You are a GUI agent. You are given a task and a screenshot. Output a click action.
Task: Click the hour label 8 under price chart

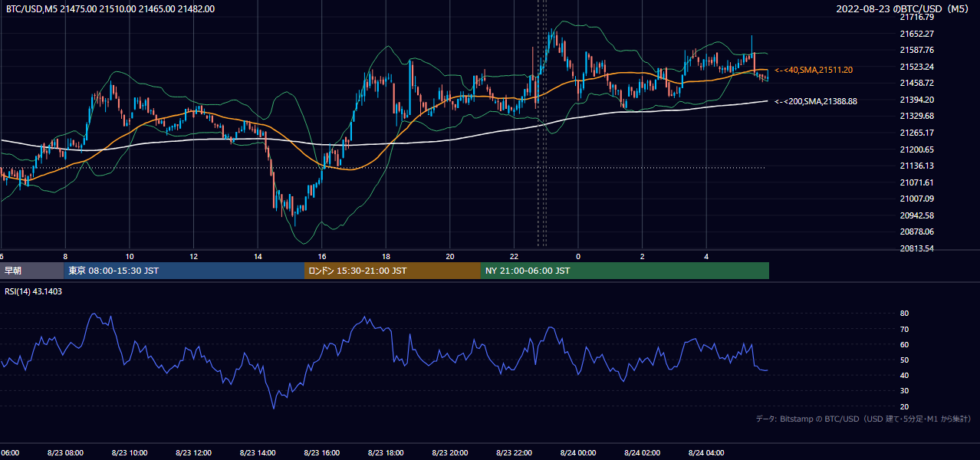pos(65,257)
